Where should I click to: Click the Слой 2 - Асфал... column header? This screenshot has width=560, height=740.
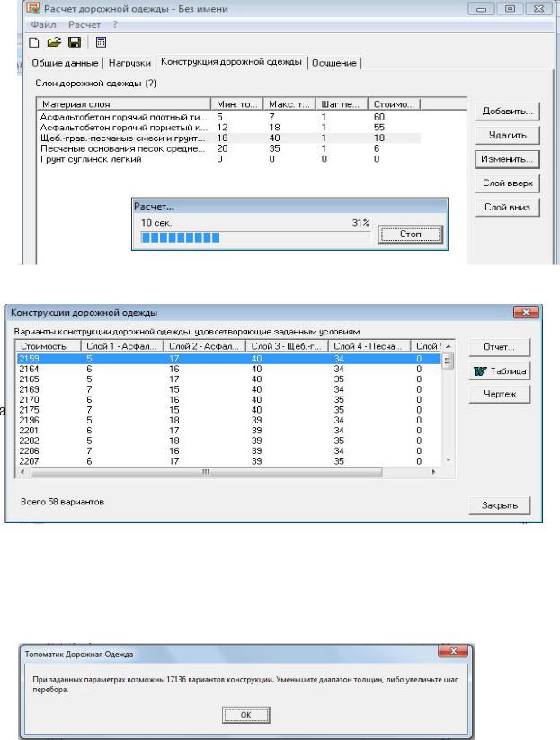[x=204, y=346]
